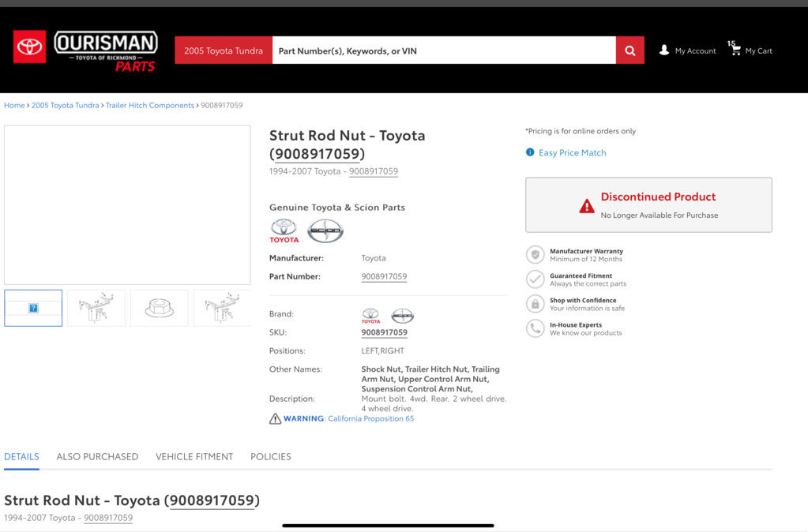This screenshot has width=808, height=532.
Task: Click the 'Mount bolt. 4wd. Rear.' description text
Action: [x=434, y=404]
